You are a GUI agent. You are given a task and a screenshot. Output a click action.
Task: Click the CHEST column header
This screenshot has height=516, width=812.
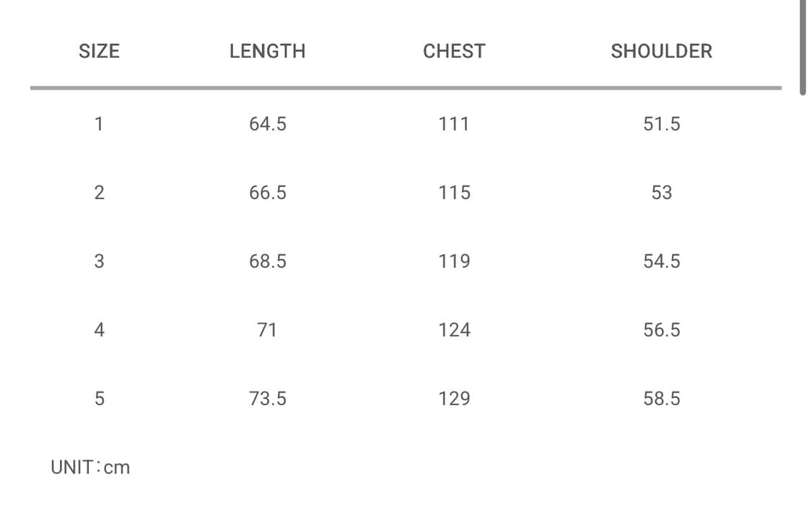pos(454,51)
